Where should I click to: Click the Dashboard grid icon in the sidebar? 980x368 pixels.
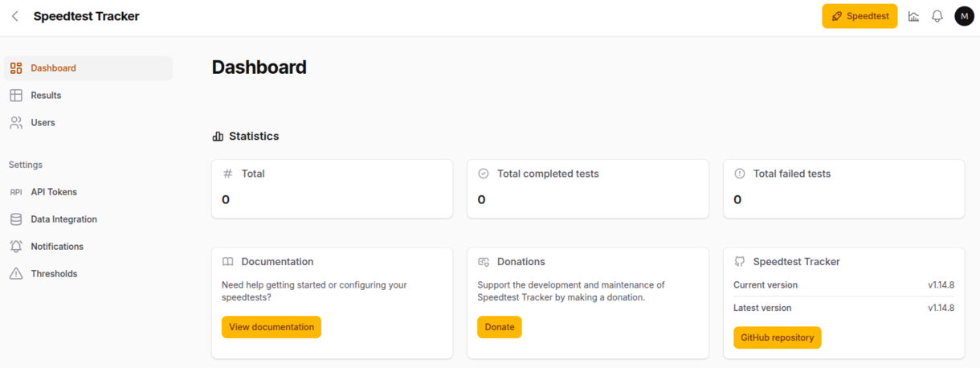coord(16,68)
